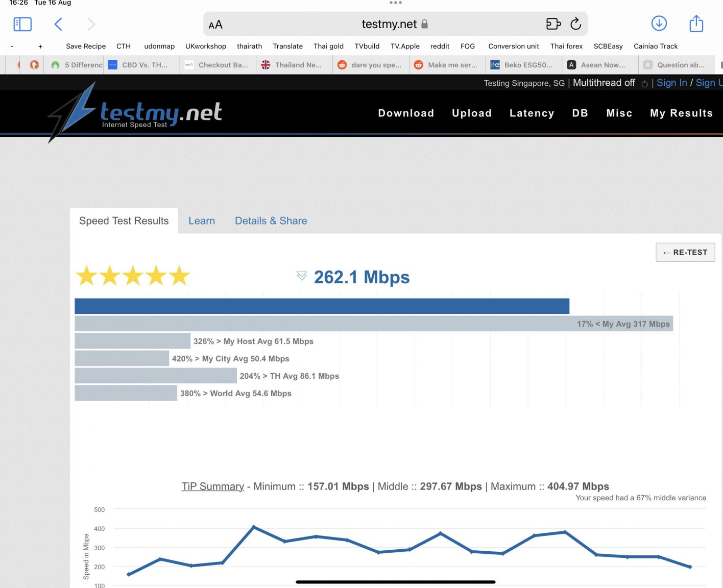Open the SCBEasy bookmark

pyautogui.click(x=608, y=46)
